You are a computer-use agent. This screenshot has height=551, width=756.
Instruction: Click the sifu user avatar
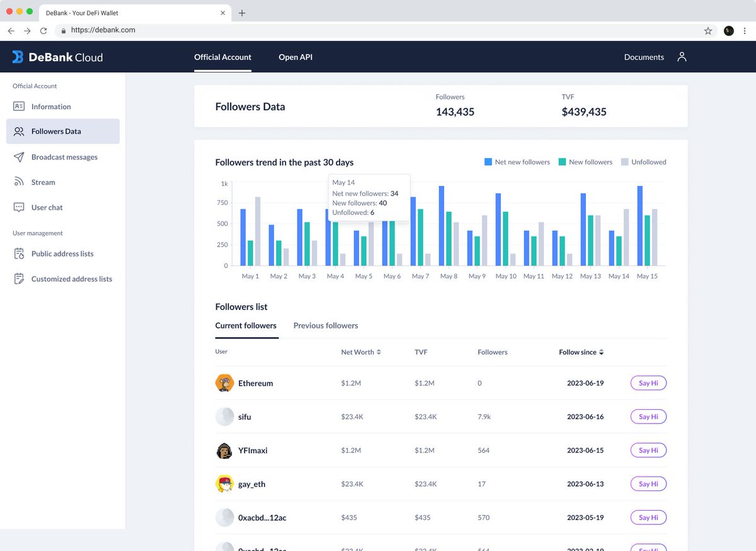point(224,417)
